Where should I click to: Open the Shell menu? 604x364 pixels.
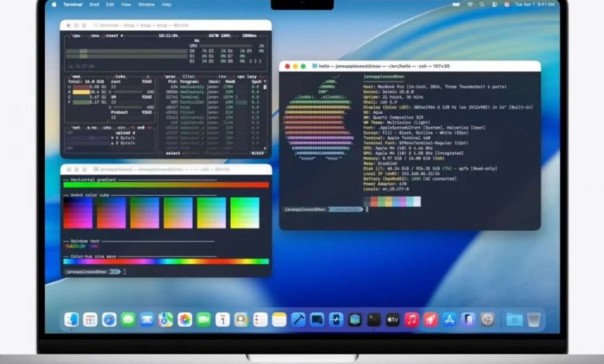click(x=94, y=4)
